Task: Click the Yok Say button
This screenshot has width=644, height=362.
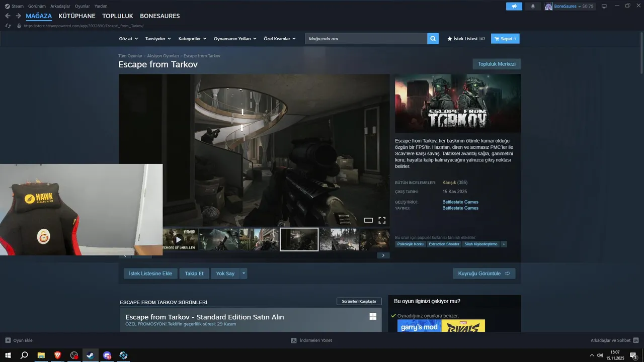Action: pyautogui.click(x=225, y=274)
